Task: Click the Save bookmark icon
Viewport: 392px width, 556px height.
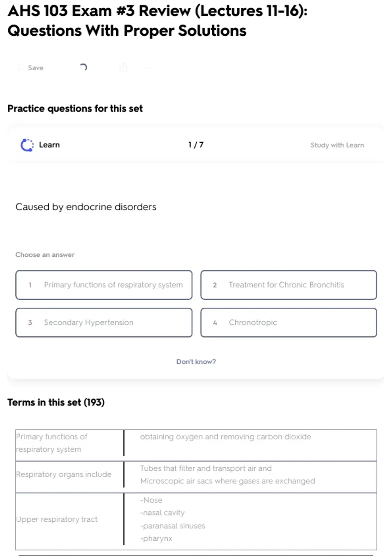Action: (21, 68)
